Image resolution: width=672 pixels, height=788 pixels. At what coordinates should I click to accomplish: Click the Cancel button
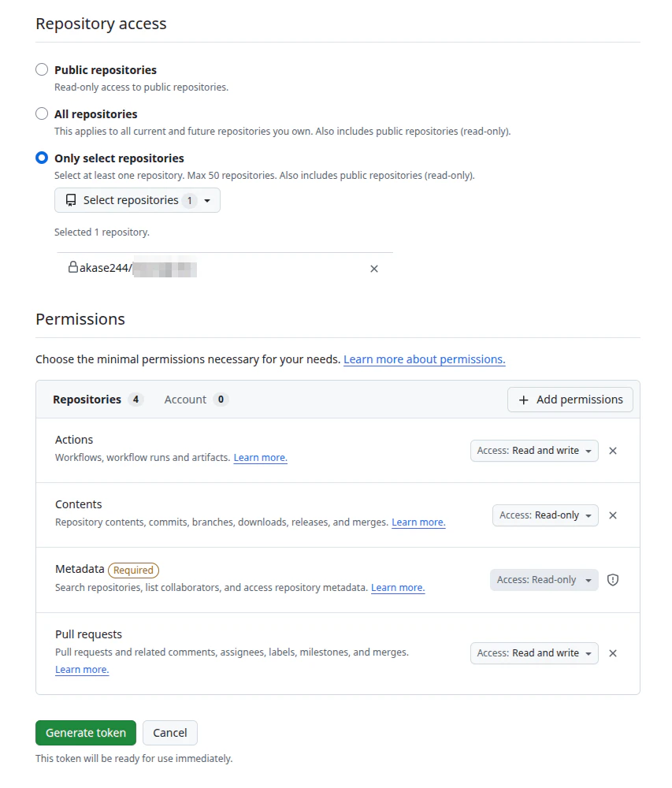coord(169,733)
